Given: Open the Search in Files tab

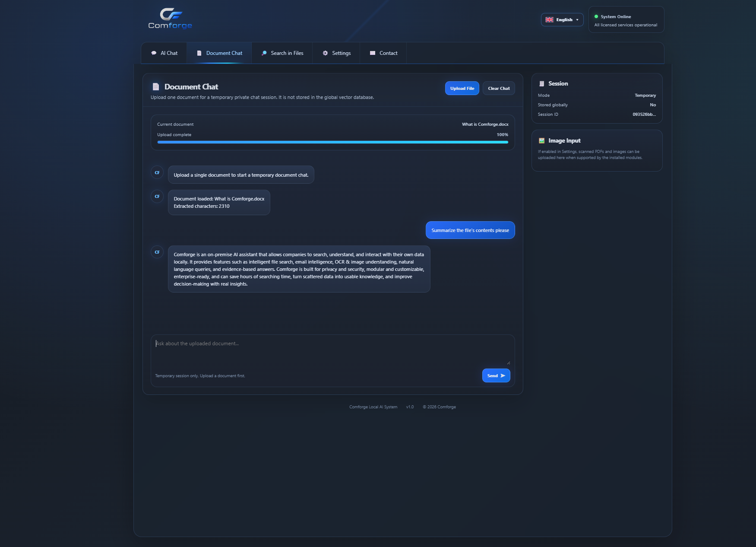Looking at the screenshot, I should [x=282, y=53].
